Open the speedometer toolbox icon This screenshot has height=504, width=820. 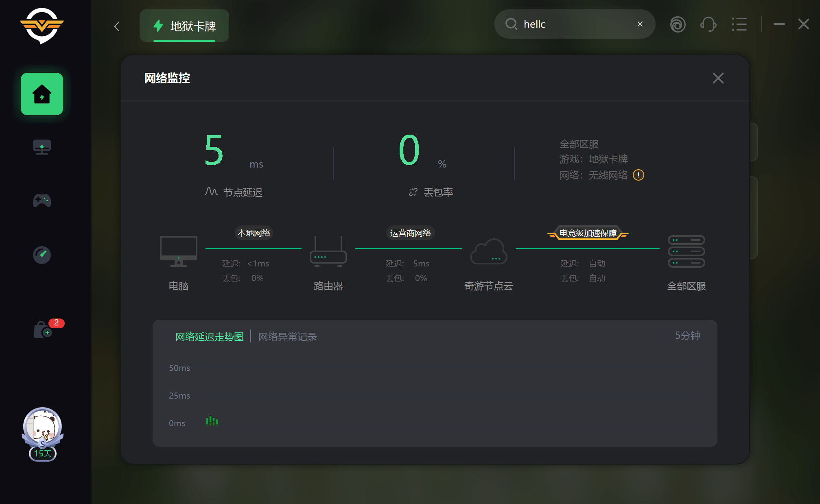42,255
